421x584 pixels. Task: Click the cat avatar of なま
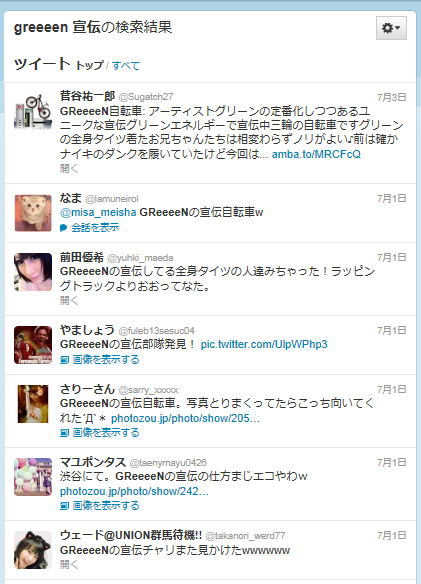tap(33, 213)
